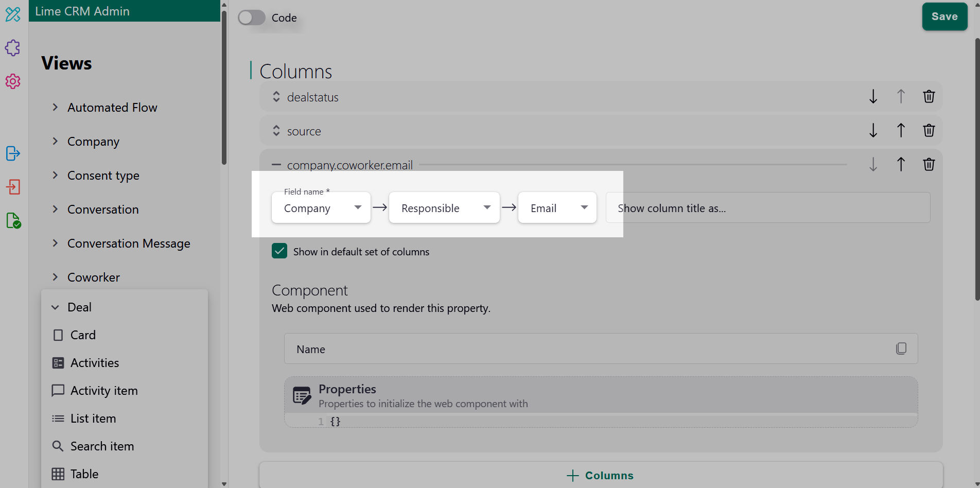Copy the Name component using copy icon

tap(901, 348)
